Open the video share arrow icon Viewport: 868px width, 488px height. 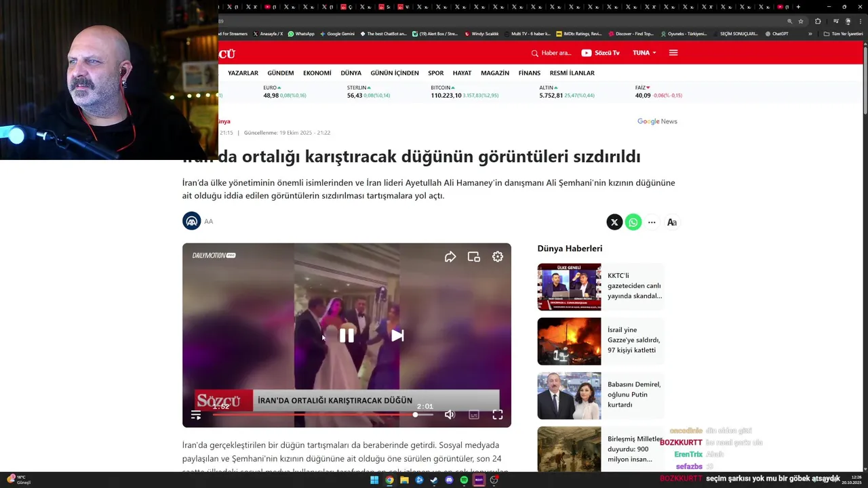coord(450,257)
